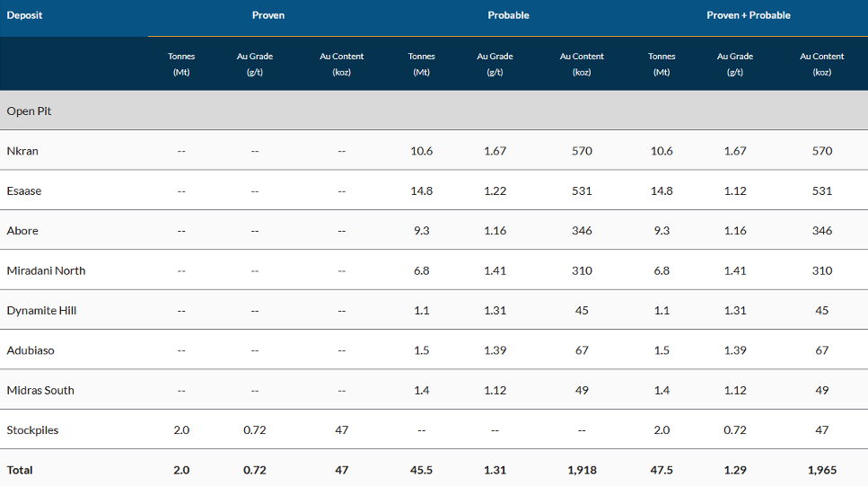The image size is (868, 486).
Task: Click the Probable group header
Action: [x=508, y=15]
